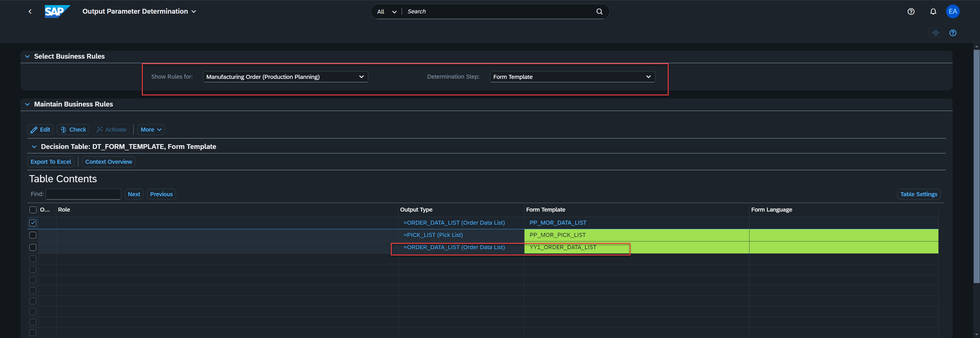Click the Previous find button
The image size is (980, 338).
[161, 194]
